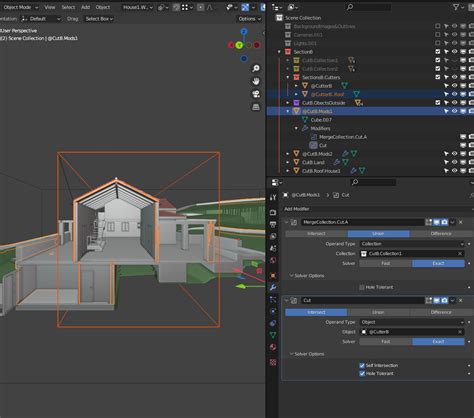The image size is (474, 418).
Task: Toggle render camera icon on Cut modifier
Action: click(x=445, y=300)
